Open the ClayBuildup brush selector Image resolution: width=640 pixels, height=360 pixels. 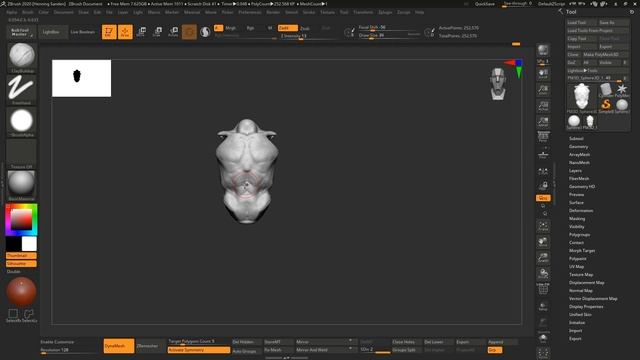coord(22,57)
